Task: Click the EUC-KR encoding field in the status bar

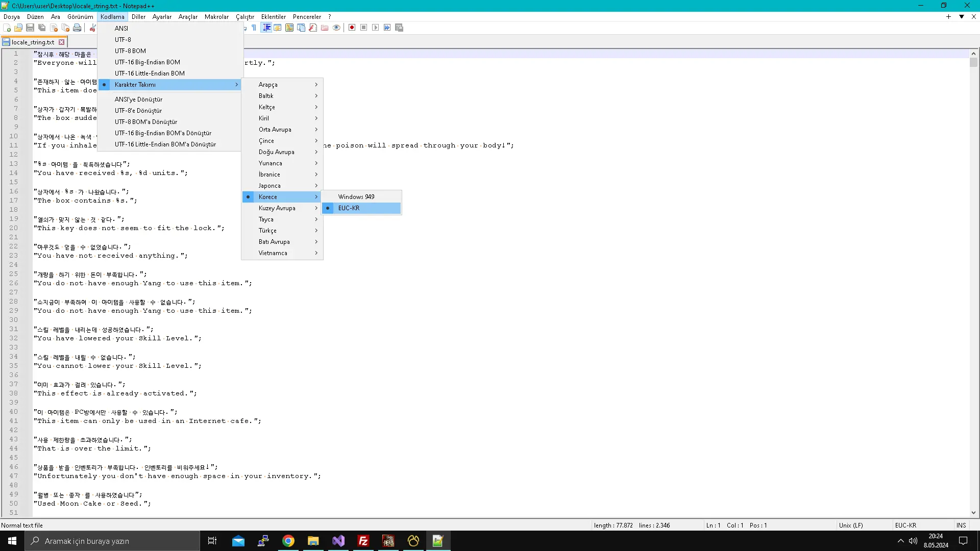Action: 905,525
